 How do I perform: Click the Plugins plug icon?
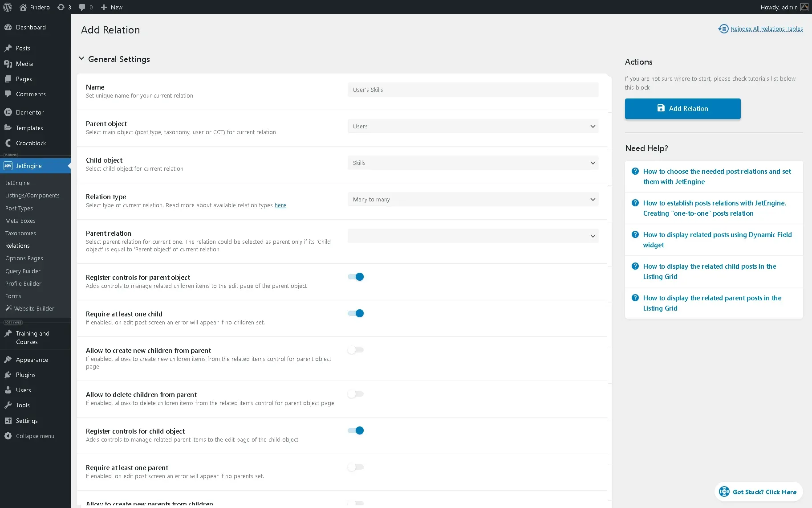click(8, 375)
